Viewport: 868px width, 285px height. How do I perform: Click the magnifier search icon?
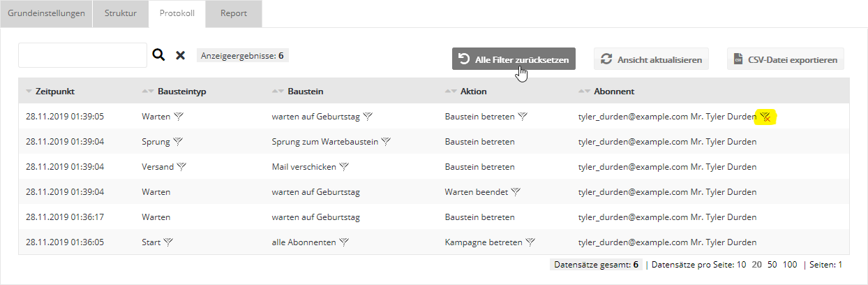pos(159,55)
